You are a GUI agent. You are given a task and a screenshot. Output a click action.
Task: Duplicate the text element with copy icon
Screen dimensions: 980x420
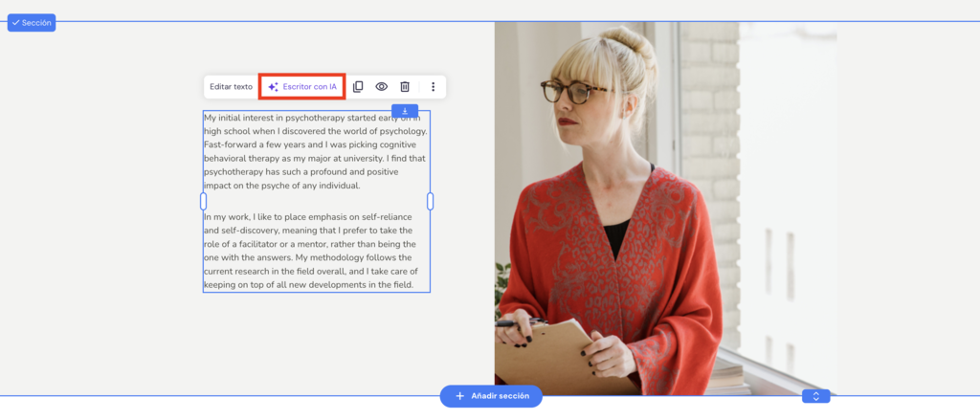(x=358, y=87)
